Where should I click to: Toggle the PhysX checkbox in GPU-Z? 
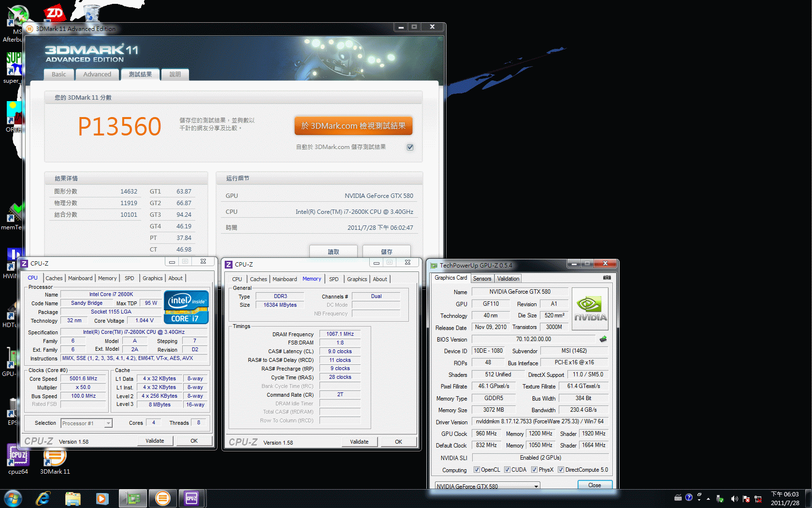coord(534,469)
